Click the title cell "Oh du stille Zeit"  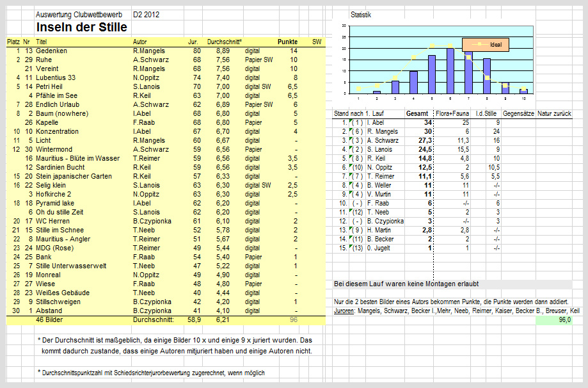60,213
